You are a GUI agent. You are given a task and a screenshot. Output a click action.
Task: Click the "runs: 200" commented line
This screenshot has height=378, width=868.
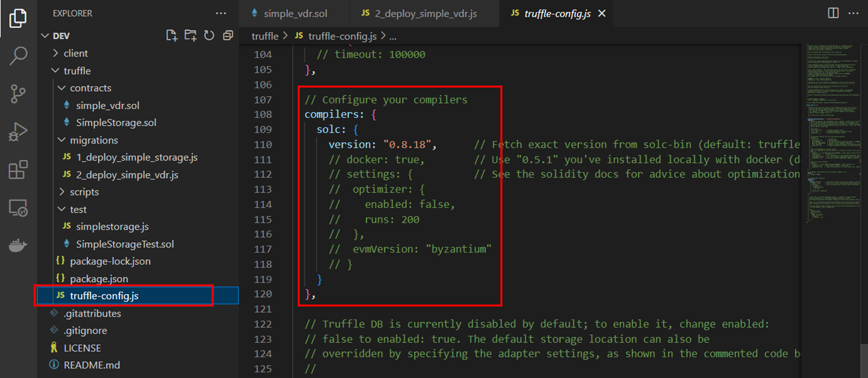[374, 219]
